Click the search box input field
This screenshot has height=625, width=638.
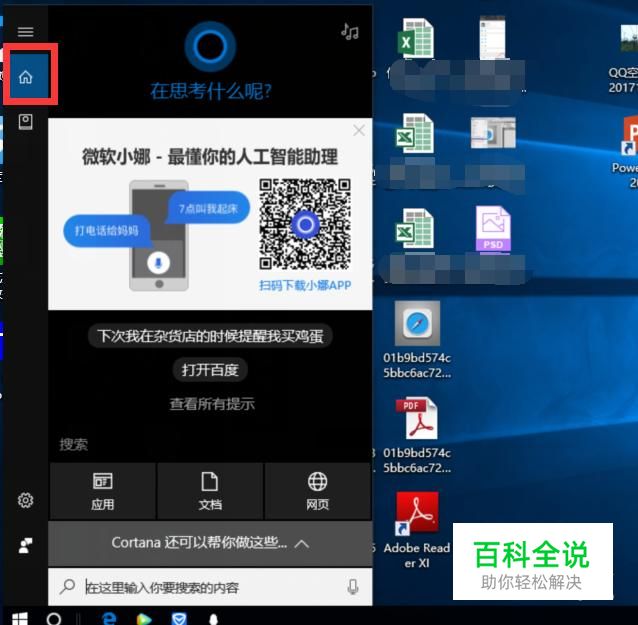[212, 587]
